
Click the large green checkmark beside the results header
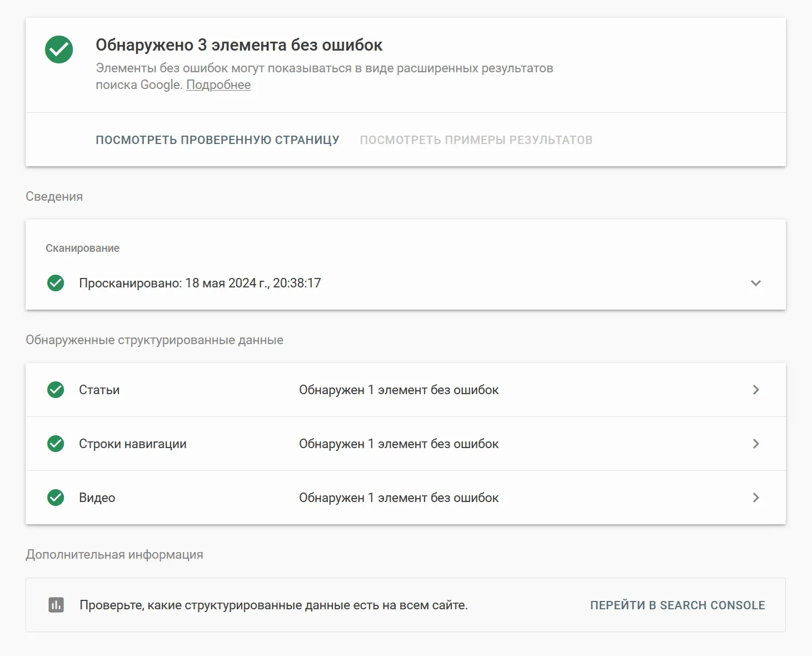click(x=59, y=49)
